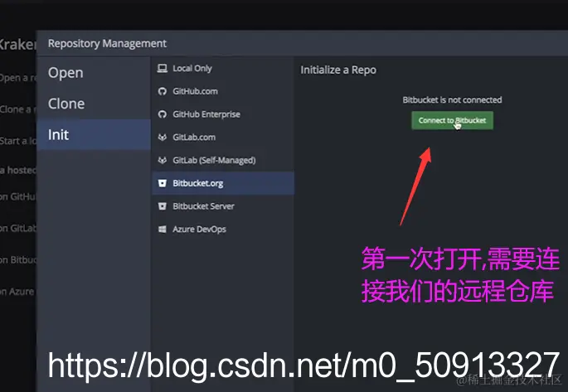This screenshot has width=568, height=392.
Task: Click the Bitbucket icon beside Bitbucket Server
Action: pos(163,206)
